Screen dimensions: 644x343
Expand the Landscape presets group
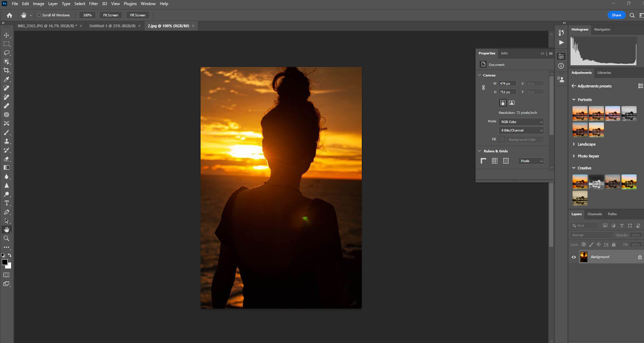[574, 144]
